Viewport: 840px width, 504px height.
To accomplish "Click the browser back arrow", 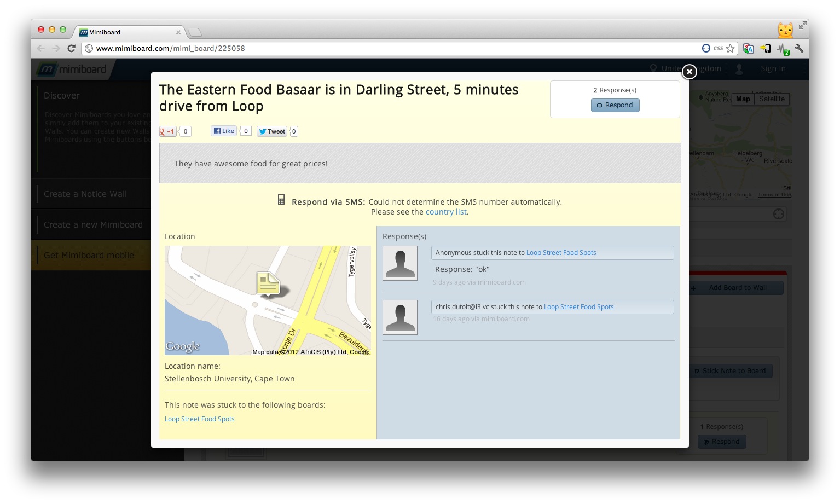I will 41,48.
